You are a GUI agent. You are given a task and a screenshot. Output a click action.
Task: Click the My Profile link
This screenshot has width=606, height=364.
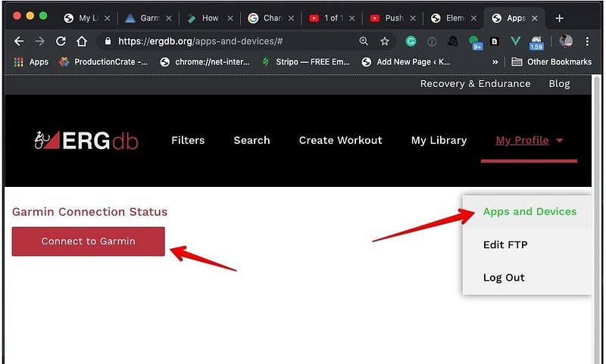click(x=522, y=140)
